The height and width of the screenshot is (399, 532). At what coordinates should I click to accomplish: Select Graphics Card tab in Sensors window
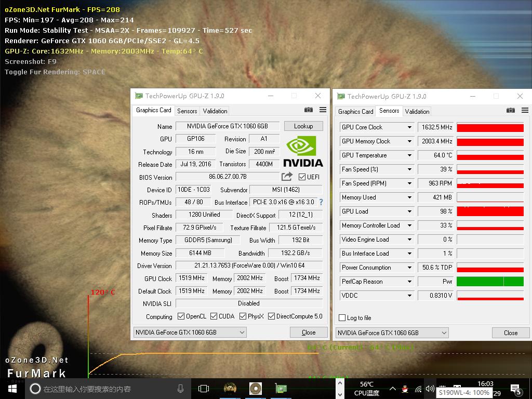pos(355,111)
